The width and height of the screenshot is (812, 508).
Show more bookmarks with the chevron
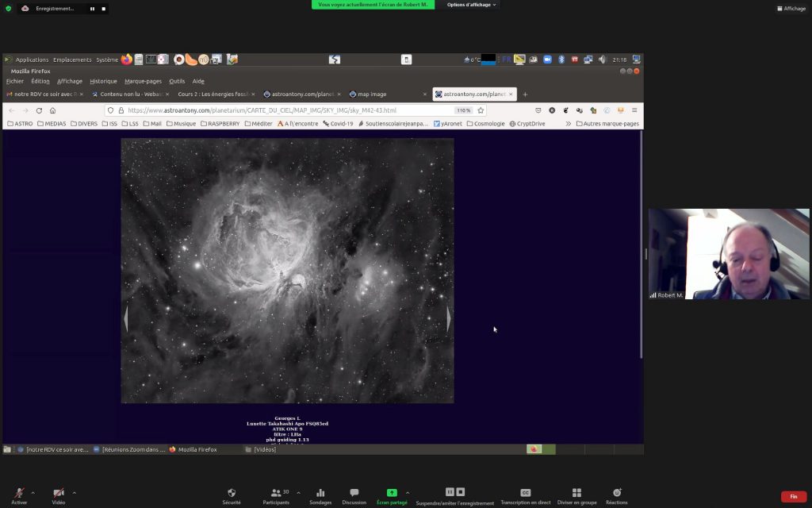tap(568, 124)
